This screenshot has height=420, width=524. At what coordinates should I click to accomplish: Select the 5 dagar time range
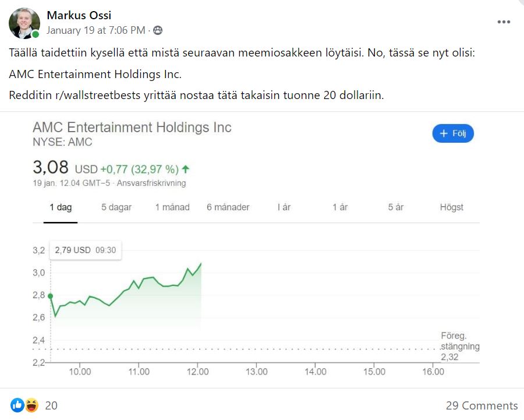(x=115, y=207)
